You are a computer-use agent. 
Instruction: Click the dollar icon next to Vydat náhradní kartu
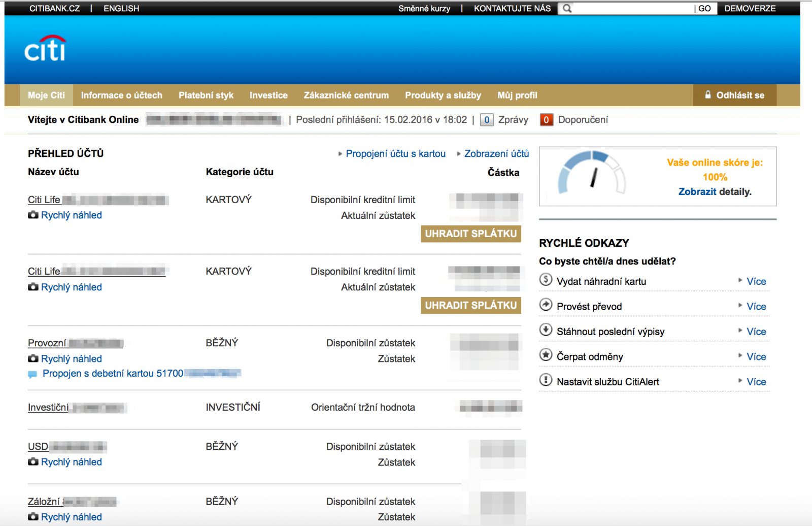[546, 280]
